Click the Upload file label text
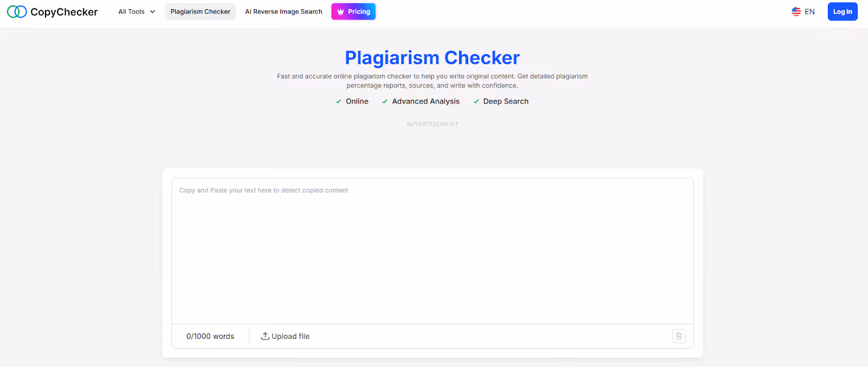The width and height of the screenshot is (868, 367). click(290, 336)
